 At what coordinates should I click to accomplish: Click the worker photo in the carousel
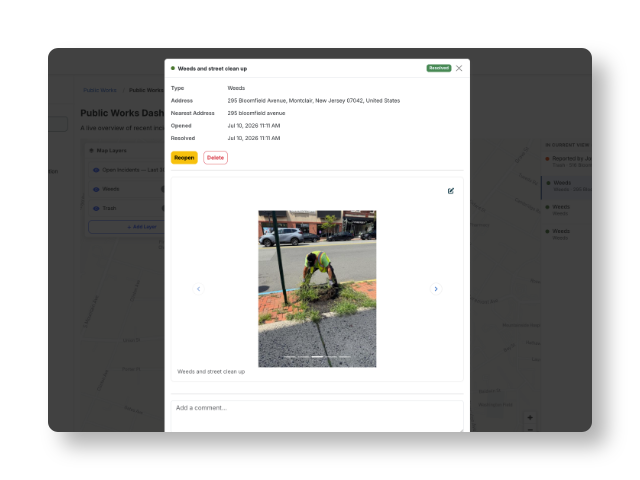(317, 289)
